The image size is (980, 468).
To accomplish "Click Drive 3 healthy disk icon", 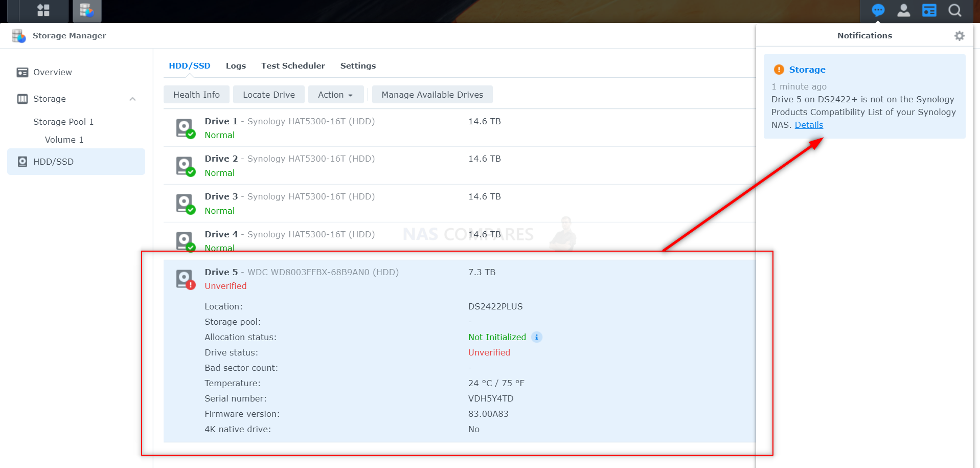I will (186, 204).
